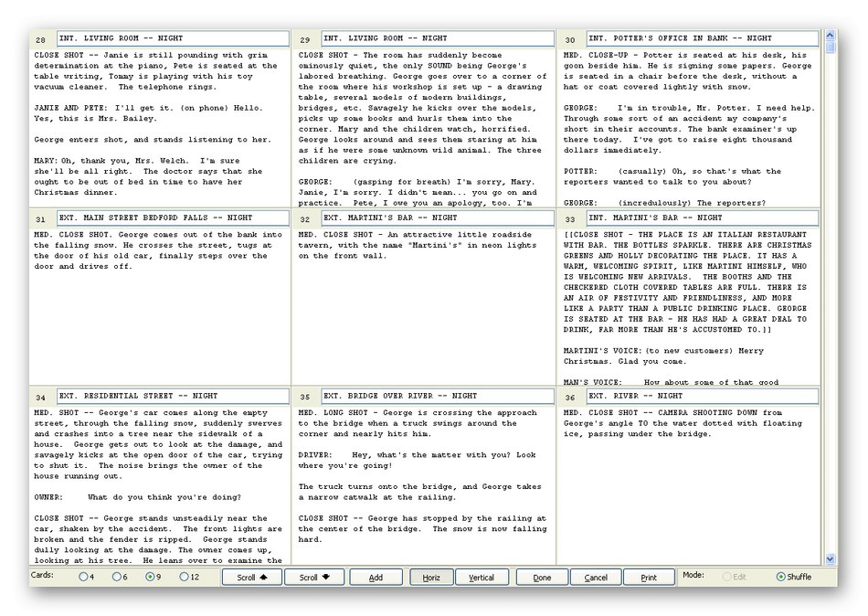Select card number 31
The image size is (868, 616).
click(x=40, y=219)
